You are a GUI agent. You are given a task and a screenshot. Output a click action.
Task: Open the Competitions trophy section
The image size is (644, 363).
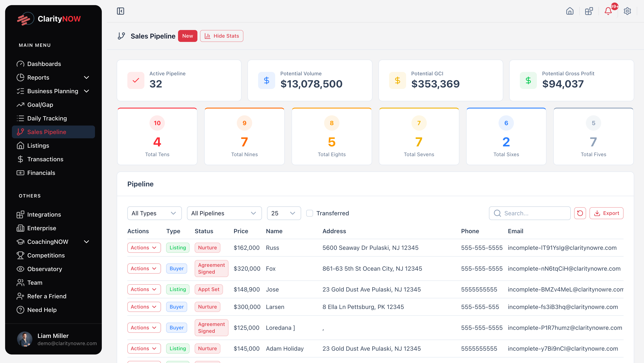pyautogui.click(x=46, y=255)
